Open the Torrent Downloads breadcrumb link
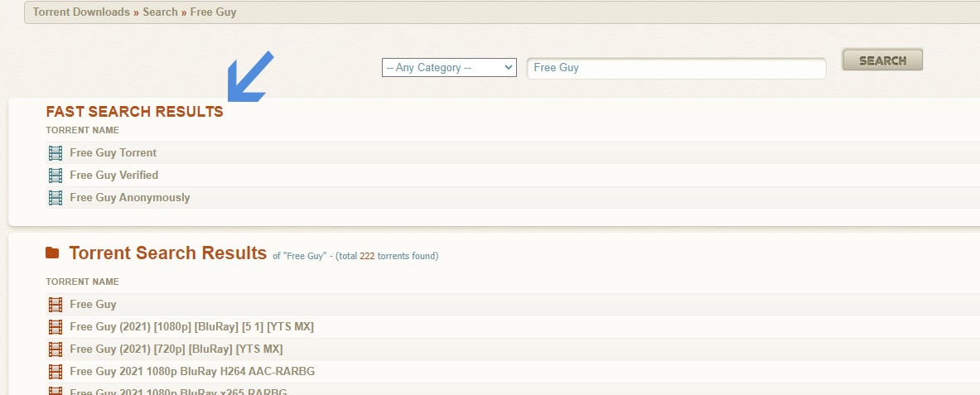This screenshot has height=395, width=980. (81, 12)
